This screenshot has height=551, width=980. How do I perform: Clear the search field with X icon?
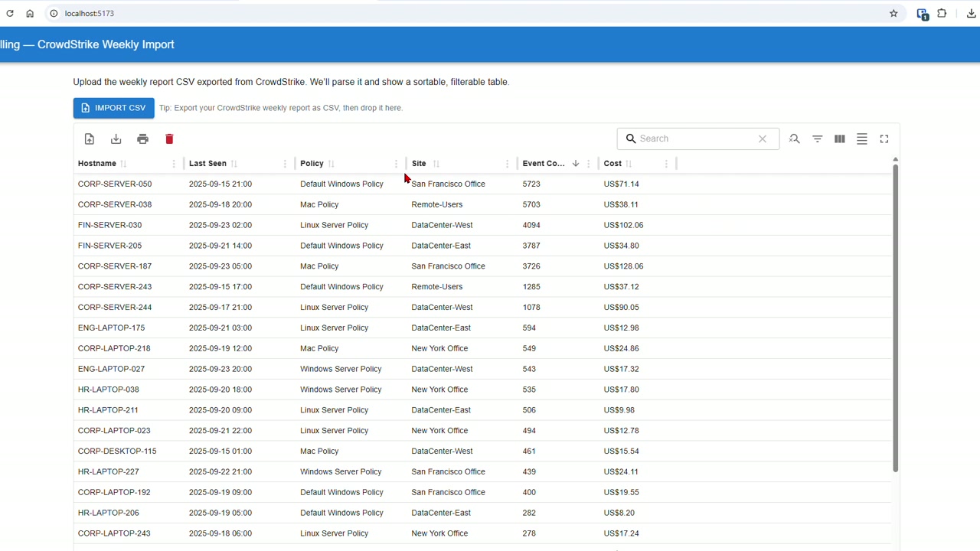coord(763,139)
